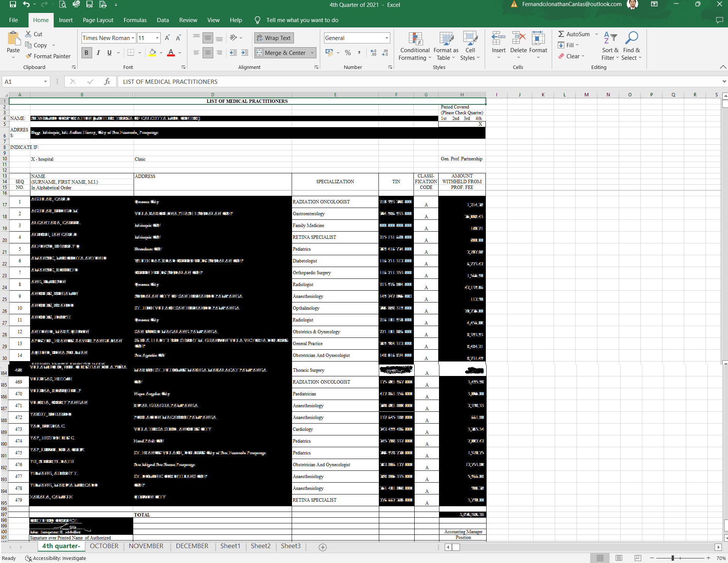Click the Increase Decimal icon

(374, 53)
